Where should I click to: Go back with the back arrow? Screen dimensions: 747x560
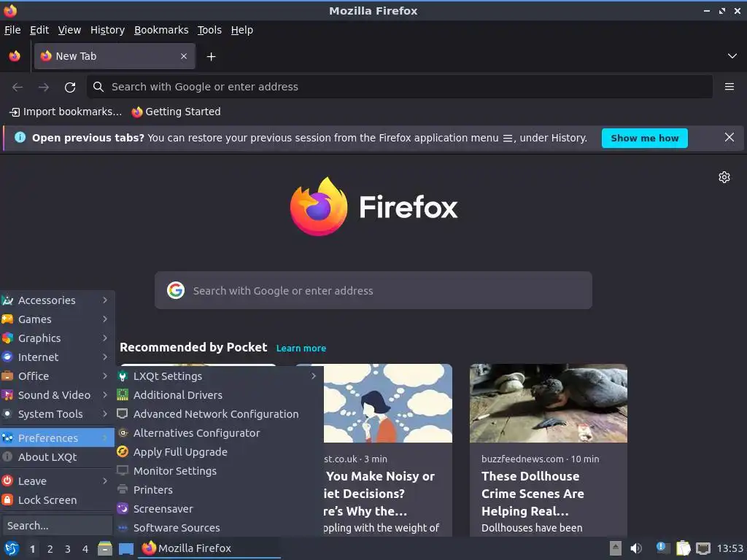(18, 87)
